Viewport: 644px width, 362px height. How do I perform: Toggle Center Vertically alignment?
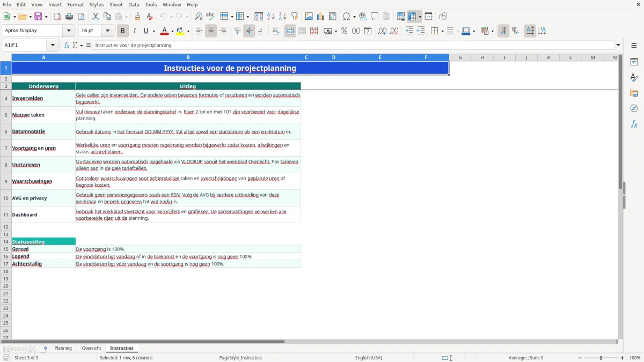click(249, 31)
